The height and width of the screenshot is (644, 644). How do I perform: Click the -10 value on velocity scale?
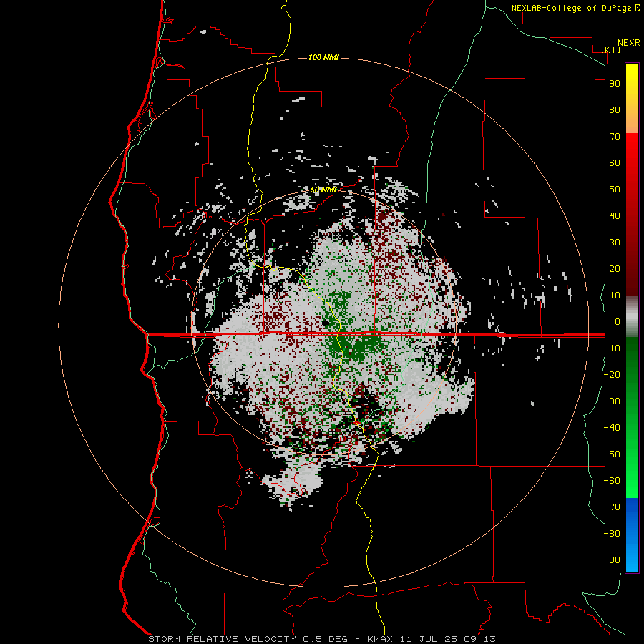pos(612,348)
